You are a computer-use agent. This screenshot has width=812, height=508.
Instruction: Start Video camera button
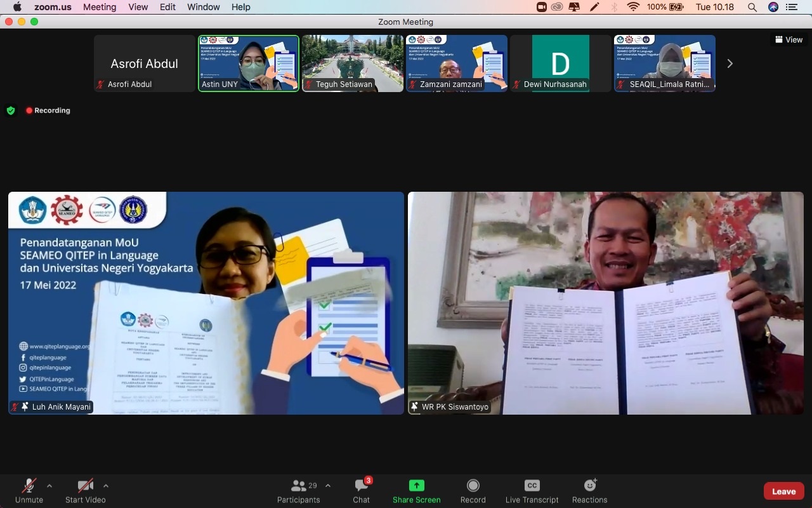pyautogui.click(x=86, y=491)
